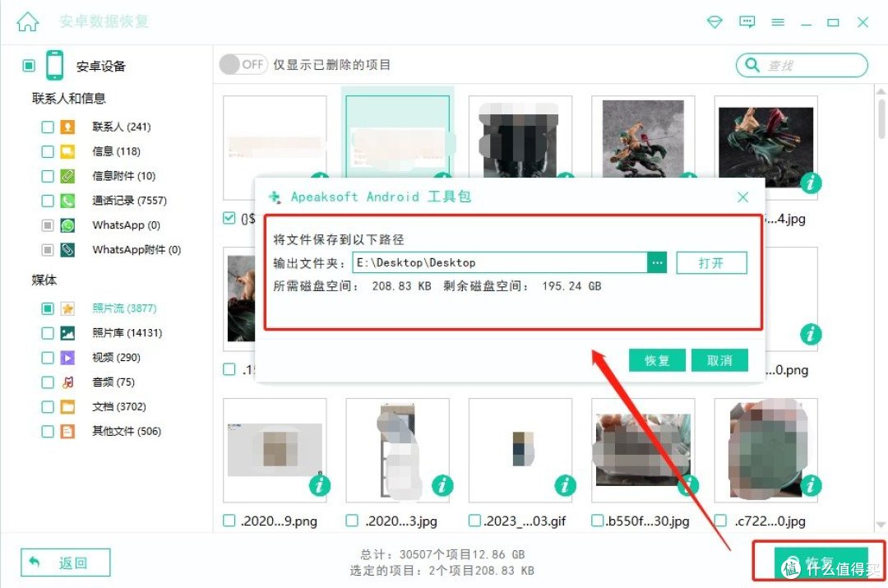888x588 pixels.
Task: Open the ...4.jpg figure thumbnail
Action: pyautogui.click(x=765, y=147)
